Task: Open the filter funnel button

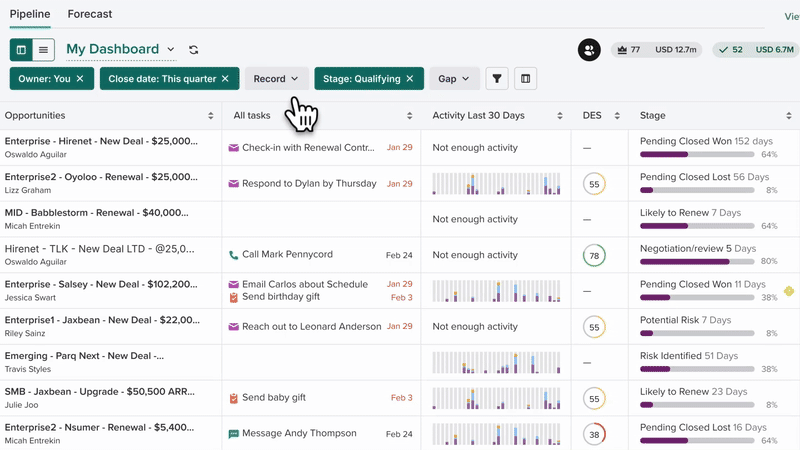Action: pos(496,79)
